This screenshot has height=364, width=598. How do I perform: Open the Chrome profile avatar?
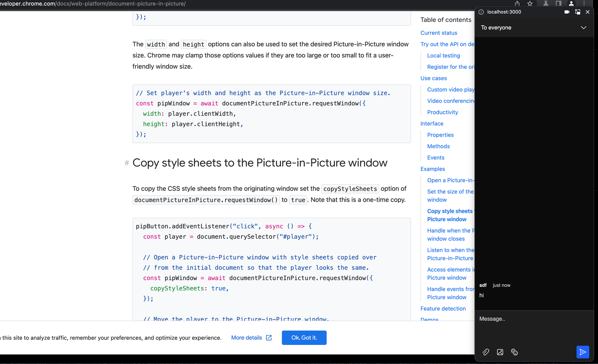[571, 4]
